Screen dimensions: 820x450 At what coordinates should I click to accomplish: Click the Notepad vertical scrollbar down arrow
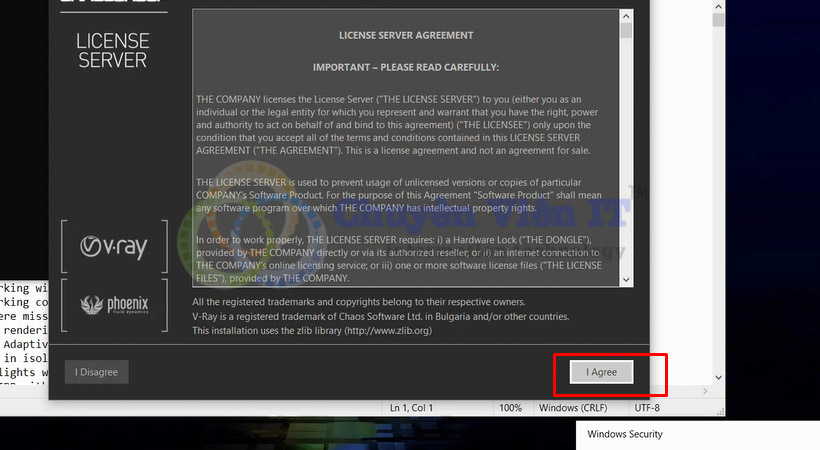coord(717,377)
